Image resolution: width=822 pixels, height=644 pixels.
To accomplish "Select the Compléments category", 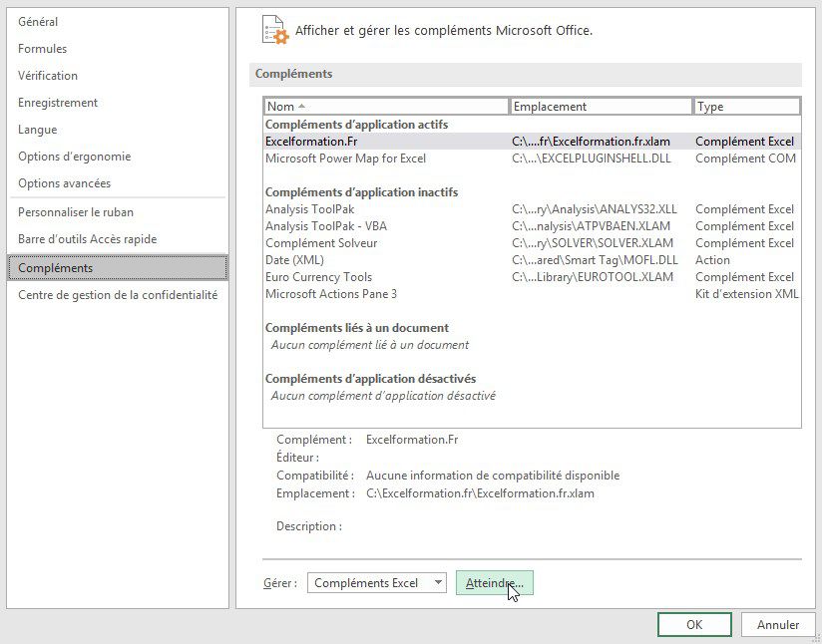I will pyautogui.click(x=118, y=268).
